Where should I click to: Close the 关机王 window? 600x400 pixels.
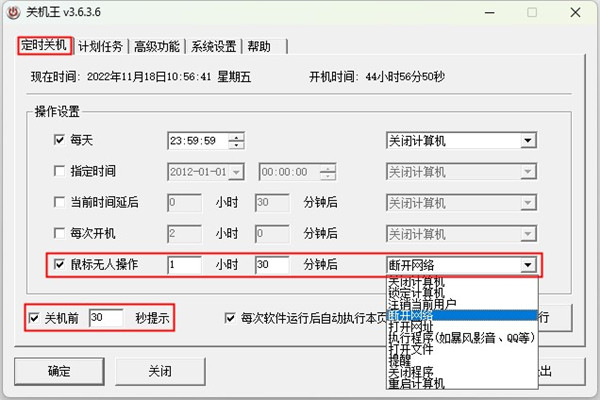point(575,13)
